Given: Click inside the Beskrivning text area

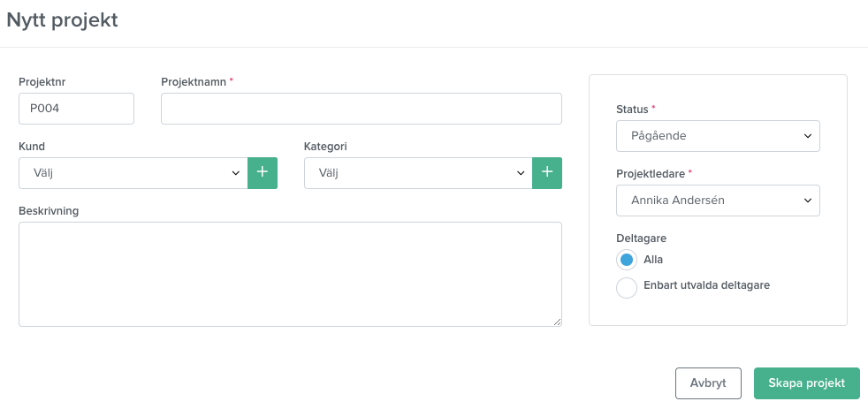Looking at the screenshot, I should (x=290, y=274).
